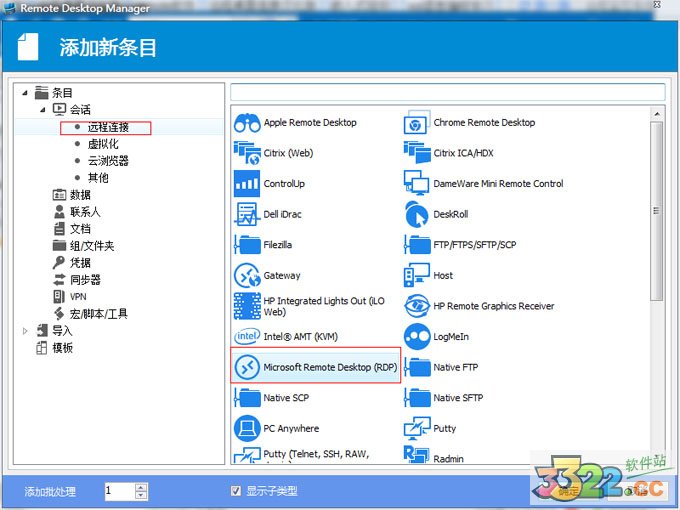Viewport: 680px width, 510px height.
Task: Toggle the 显示子类型 checkbox
Action: [x=236, y=491]
